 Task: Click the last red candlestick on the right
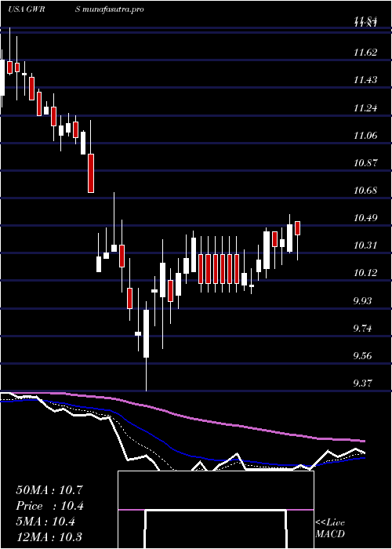pyautogui.click(x=298, y=228)
